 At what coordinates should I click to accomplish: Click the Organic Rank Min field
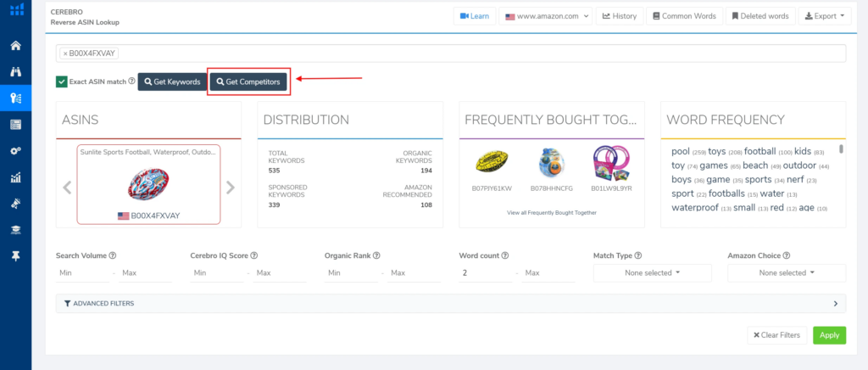click(x=352, y=273)
